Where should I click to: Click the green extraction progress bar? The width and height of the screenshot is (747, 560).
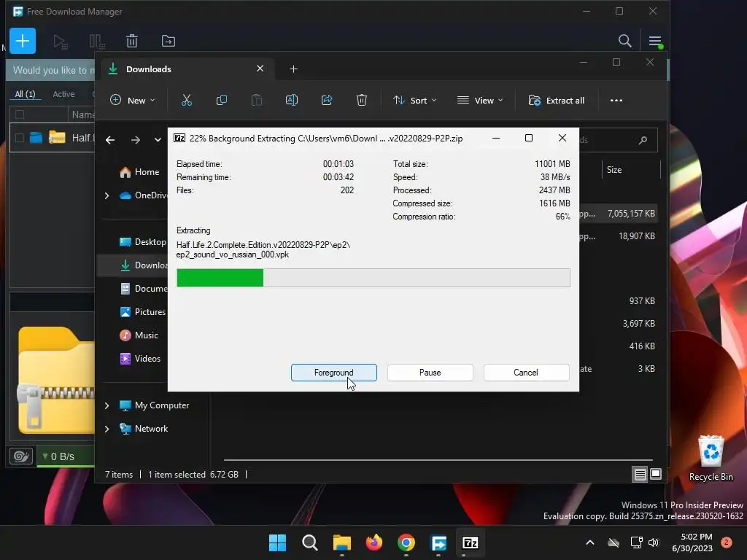(x=373, y=278)
